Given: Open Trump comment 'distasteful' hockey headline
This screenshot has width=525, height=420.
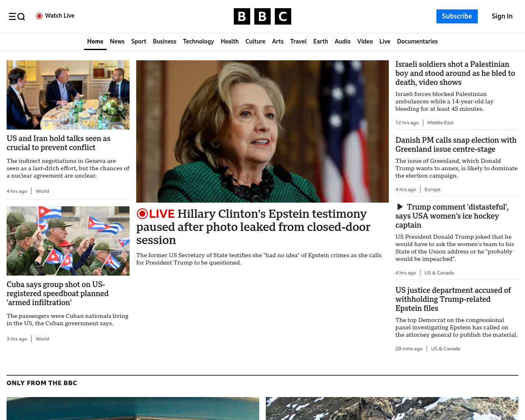Looking at the screenshot, I should coord(452,216).
